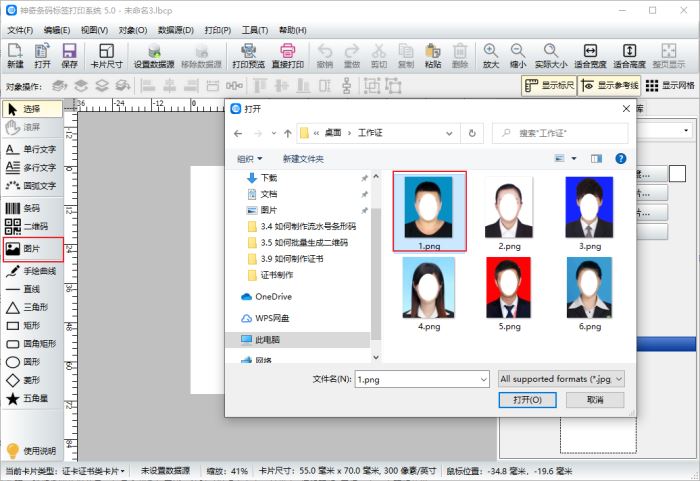The height and width of the screenshot is (481, 700).
Task: Expand the file type filter dropdown
Action: pyautogui.click(x=619, y=379)
